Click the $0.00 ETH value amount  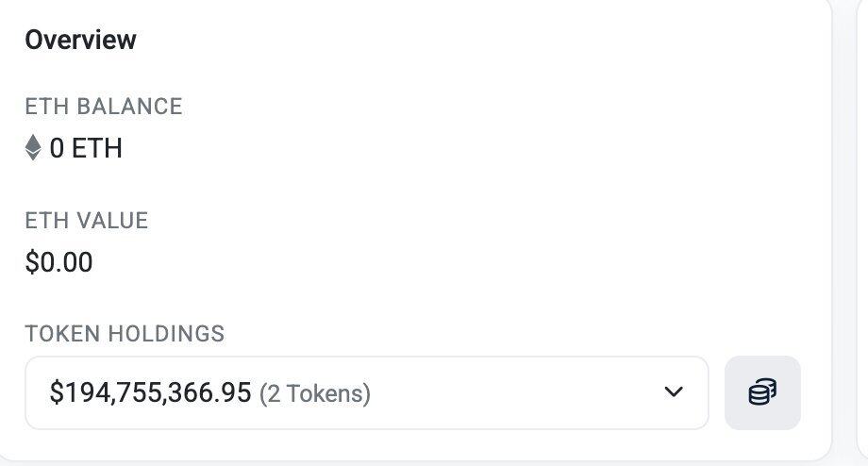tap(58, 261)
